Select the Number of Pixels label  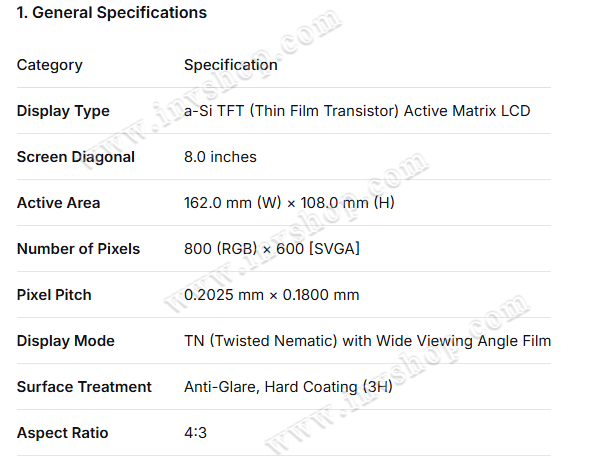click(x=79, y=249)
